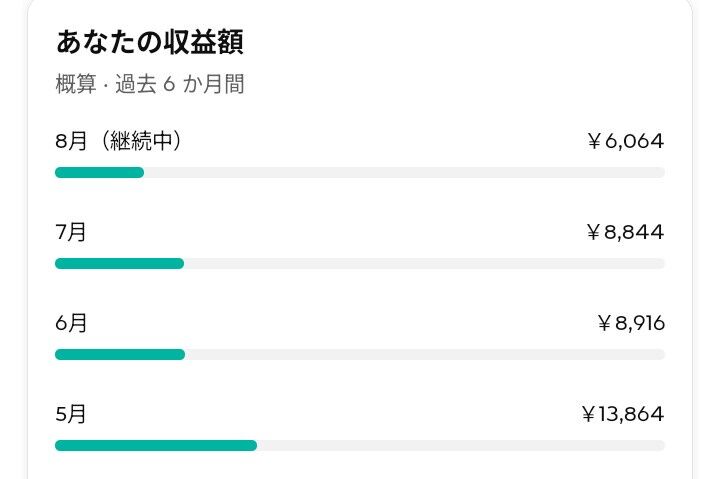720x479 pixels.
Task: Click the 概算・過去6か月間 subtitle
Action: point(150,84)
